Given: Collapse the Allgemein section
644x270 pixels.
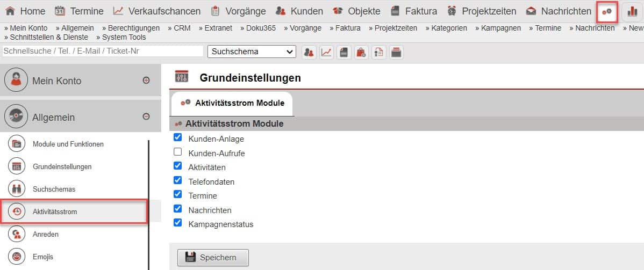Looking at the screenshot, I should pos(146,116).
